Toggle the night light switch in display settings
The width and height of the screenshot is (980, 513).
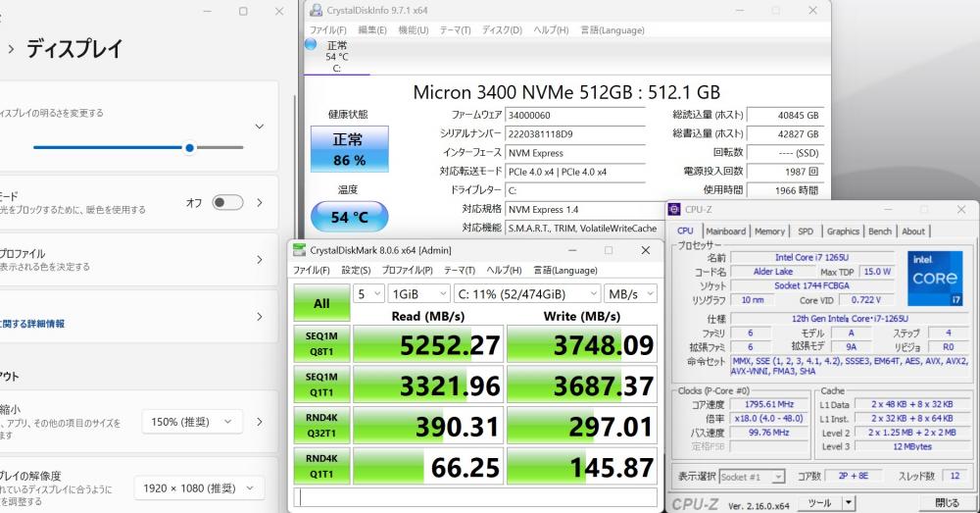(227, 203)
